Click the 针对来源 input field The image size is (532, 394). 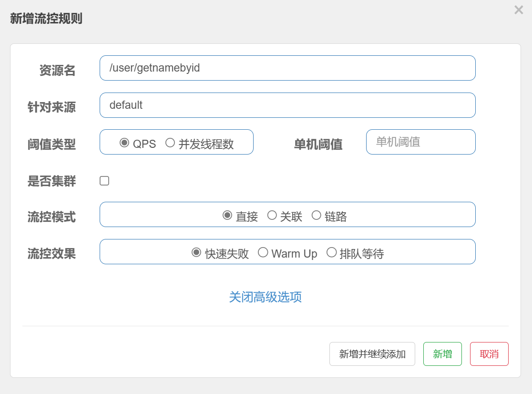[287, 105]
